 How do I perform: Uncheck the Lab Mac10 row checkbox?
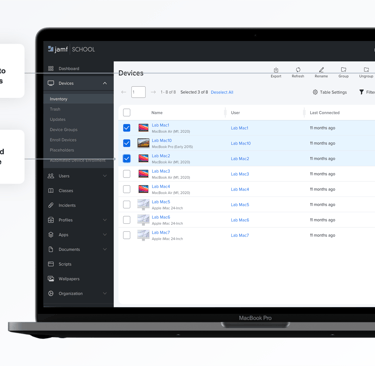tap(127, 143)
